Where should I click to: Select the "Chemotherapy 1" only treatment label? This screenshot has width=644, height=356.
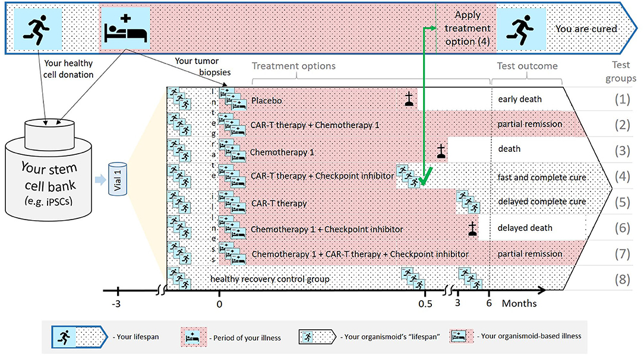click(x=282, y=152)
